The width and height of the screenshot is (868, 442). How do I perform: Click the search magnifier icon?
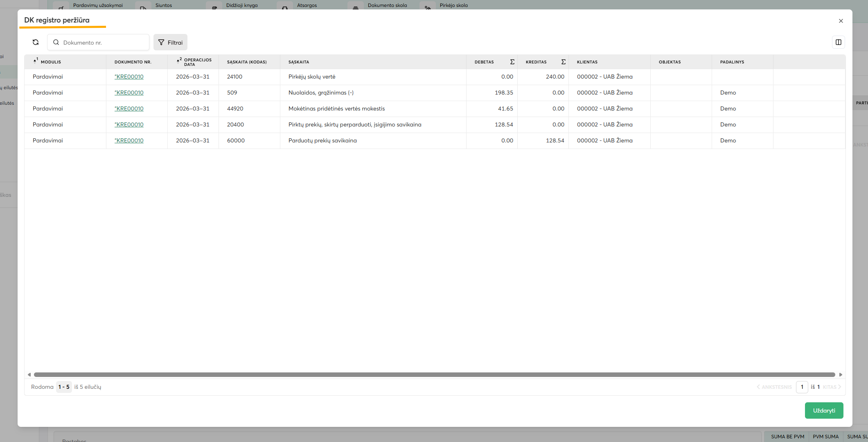[56, 42]
